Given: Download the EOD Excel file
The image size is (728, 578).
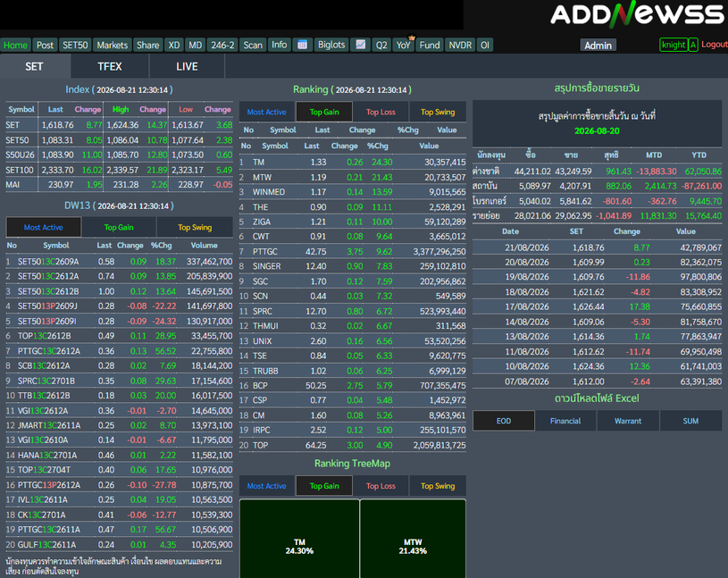Looking at the screenshot, I should point(504,421).
